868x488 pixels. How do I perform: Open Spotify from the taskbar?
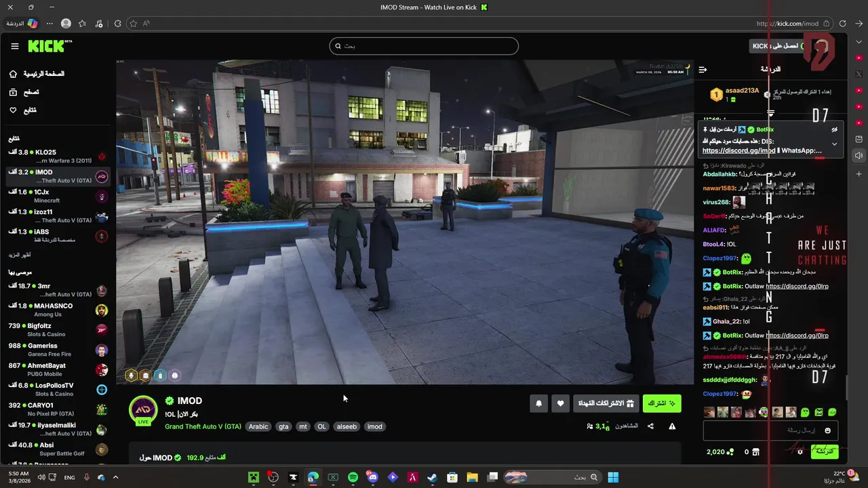(353, 477)
